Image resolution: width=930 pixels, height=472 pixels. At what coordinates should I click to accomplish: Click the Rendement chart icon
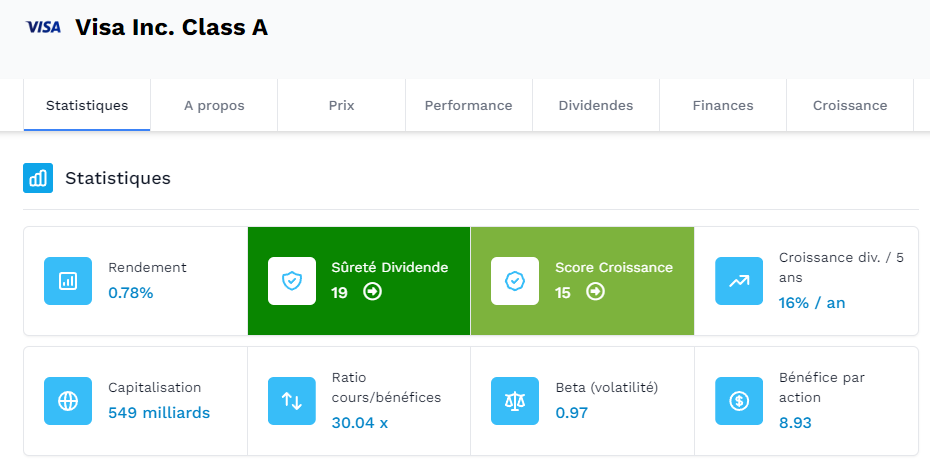tap(68, 281)
